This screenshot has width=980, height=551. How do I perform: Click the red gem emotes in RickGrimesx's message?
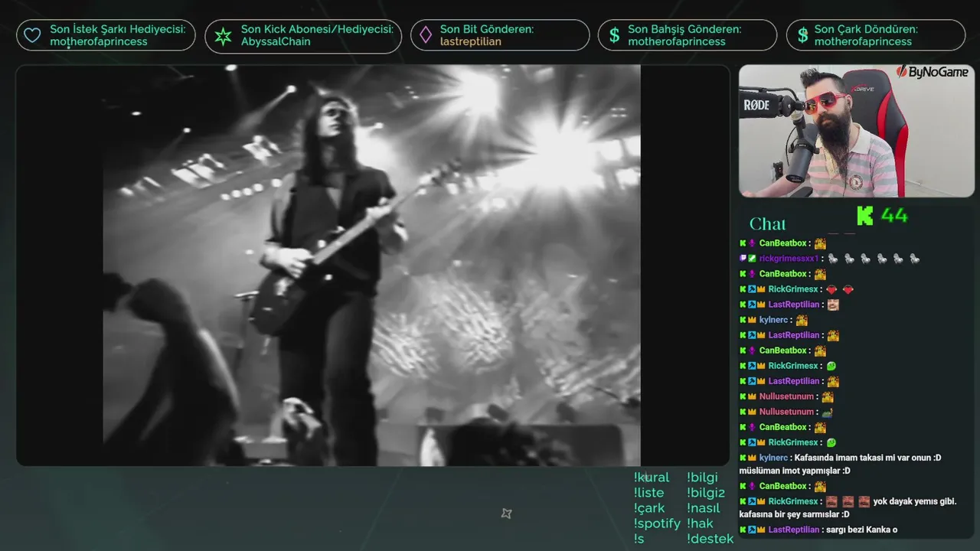(x=840, y=289)
